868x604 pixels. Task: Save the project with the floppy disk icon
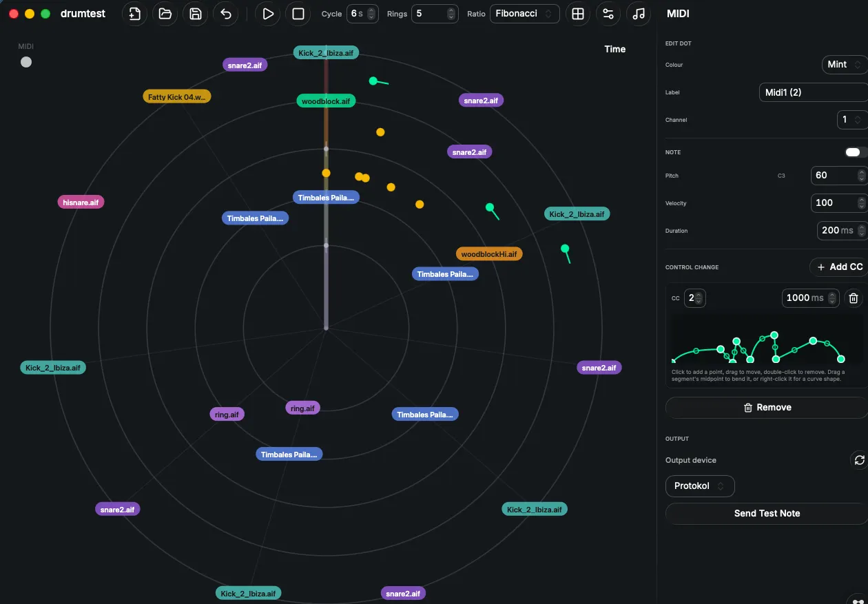[196, 14]
